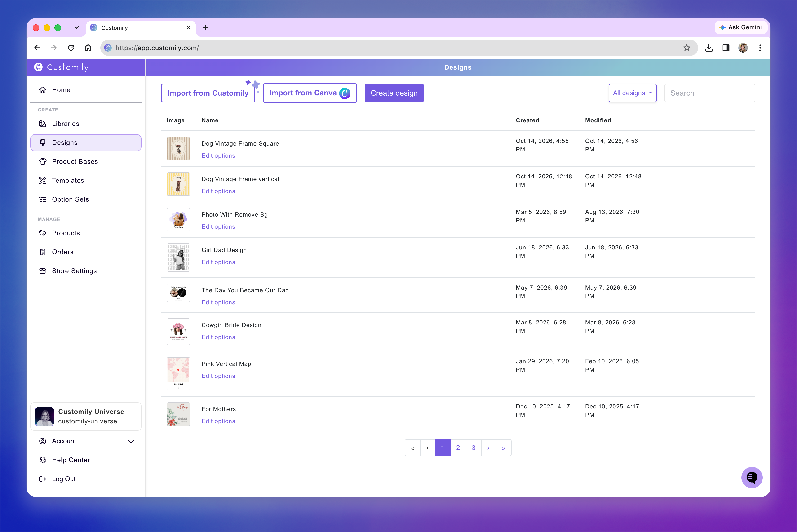Open a new browser tab
Viewport: 797px width, 532px height.
click(205, 27)
